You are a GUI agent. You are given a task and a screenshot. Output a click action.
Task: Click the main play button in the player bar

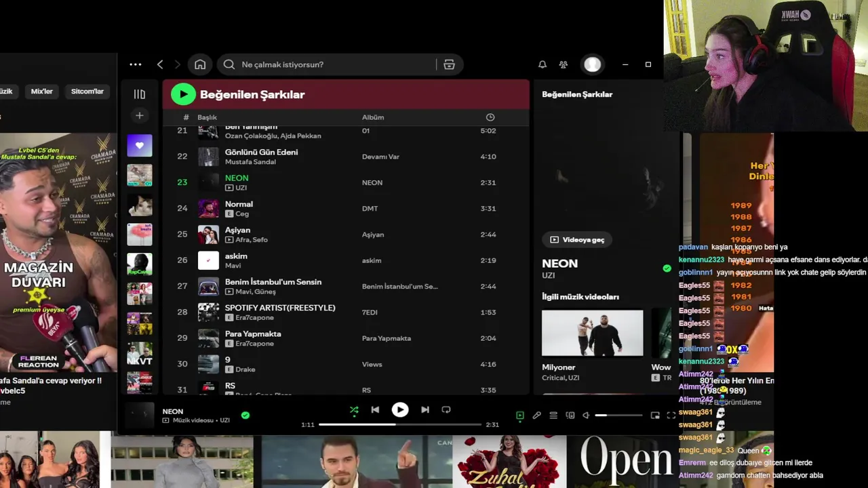pyautogui.click(x=400, y=409)
